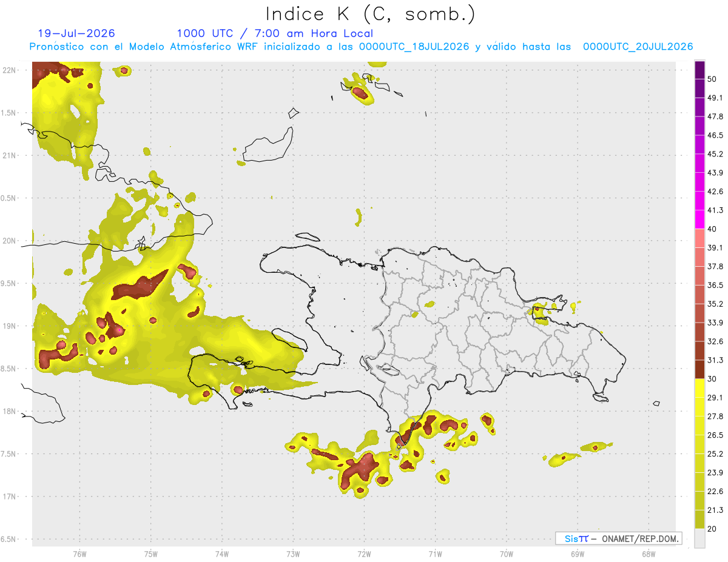Click legend value 35.2
The width and height of the screenshot is (728, 562).
(715, 304)
